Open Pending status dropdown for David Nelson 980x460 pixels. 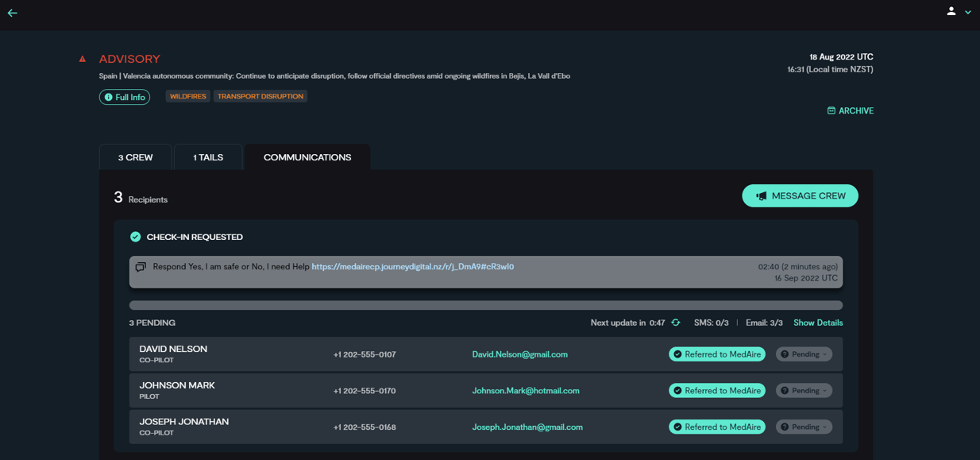[804, 354]
